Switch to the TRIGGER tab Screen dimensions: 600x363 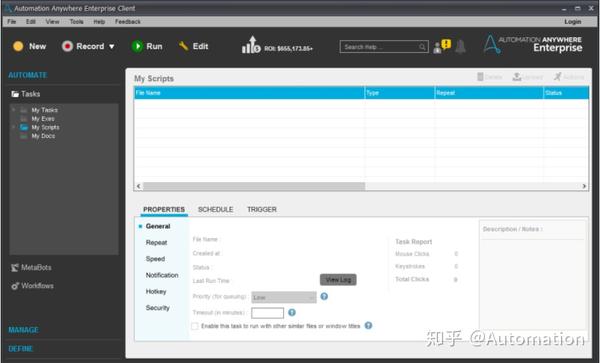(262, 210)
